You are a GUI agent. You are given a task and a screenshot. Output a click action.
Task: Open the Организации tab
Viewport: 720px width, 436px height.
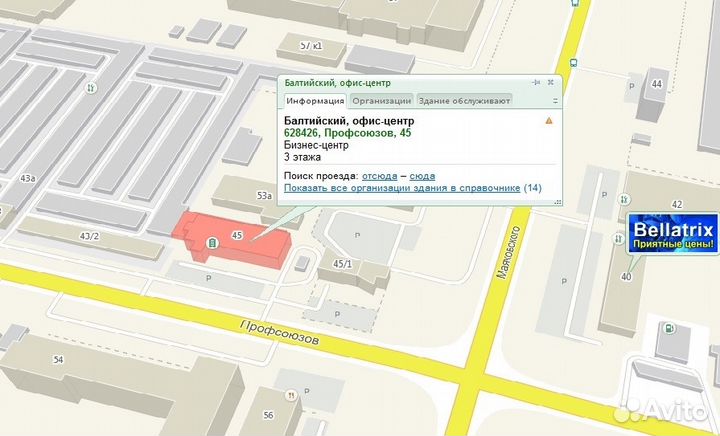[x=381, y=101]
